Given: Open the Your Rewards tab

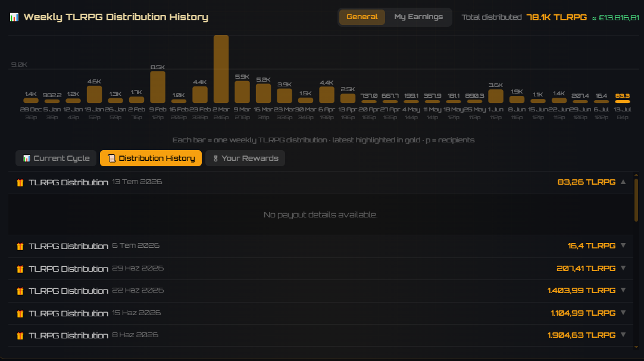Looking at the screenshot, I should (245, 158).
